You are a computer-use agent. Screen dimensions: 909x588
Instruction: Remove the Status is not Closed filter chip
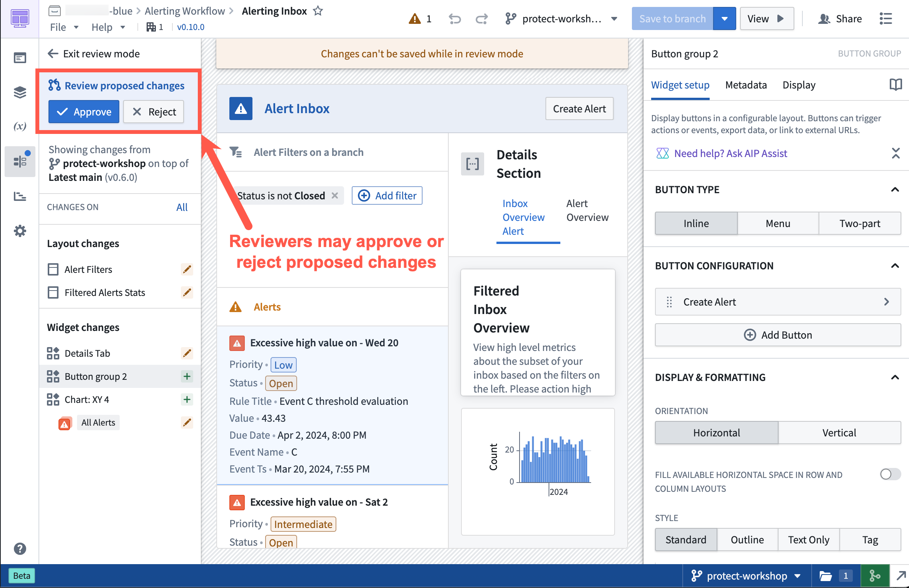click(334, 195)
